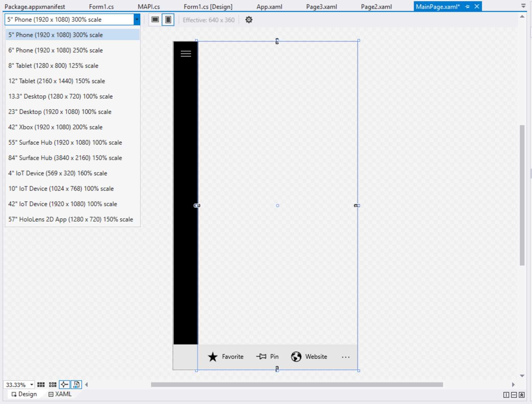
Task: Choose the 42" Xbox scale option
Action: (55, 127)
